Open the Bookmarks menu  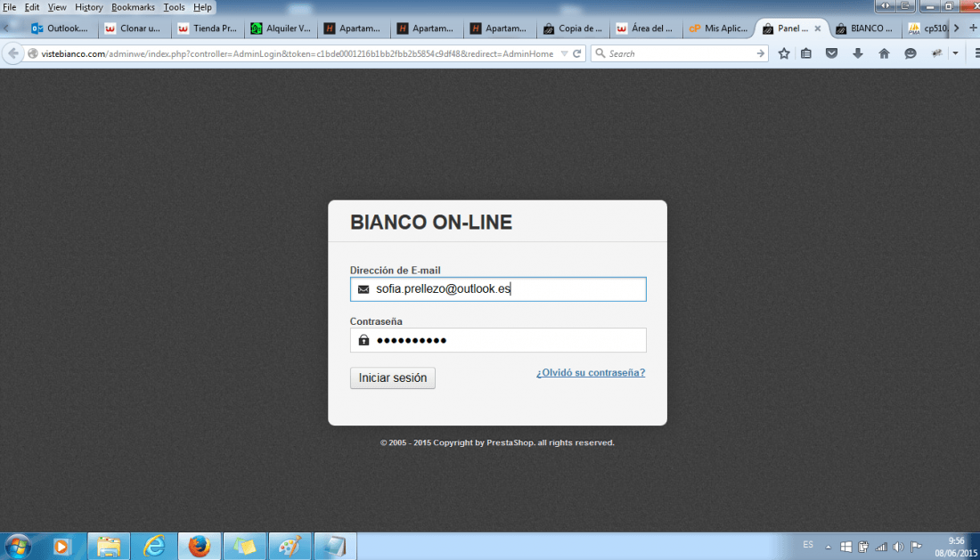pos(133,7)
